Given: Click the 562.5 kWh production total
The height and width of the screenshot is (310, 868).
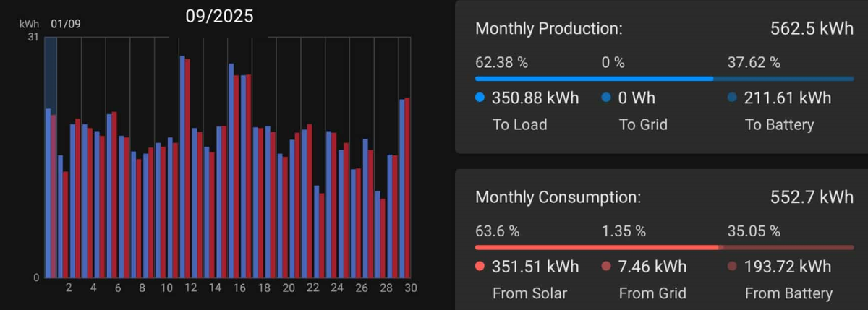Looking at the screenshot, I should tap(812, 29).
